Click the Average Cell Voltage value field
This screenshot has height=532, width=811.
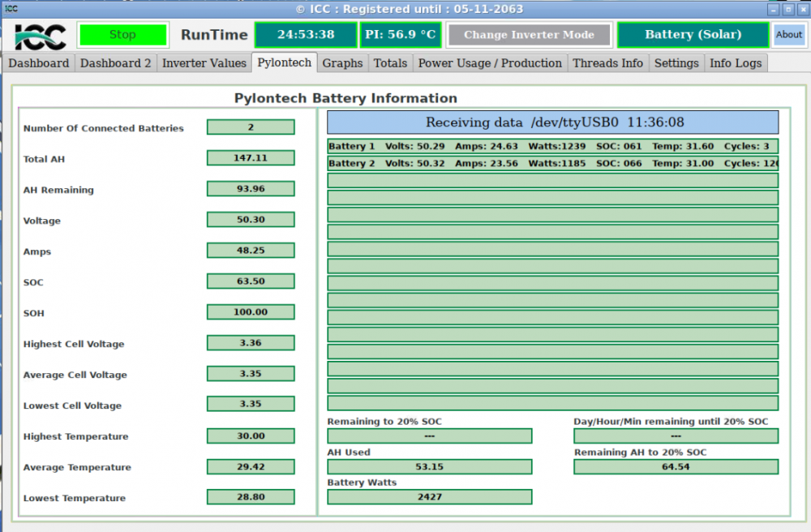[x=251, y=373]
